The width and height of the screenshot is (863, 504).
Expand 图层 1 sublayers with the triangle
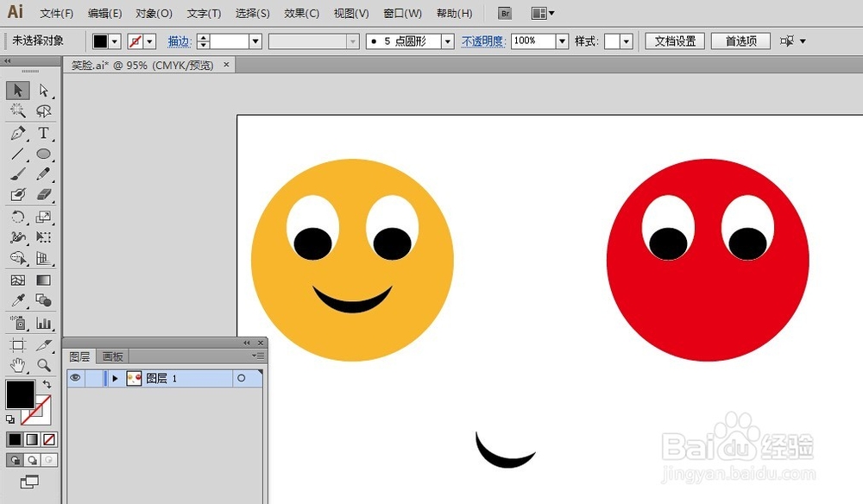tap(115, 378)
